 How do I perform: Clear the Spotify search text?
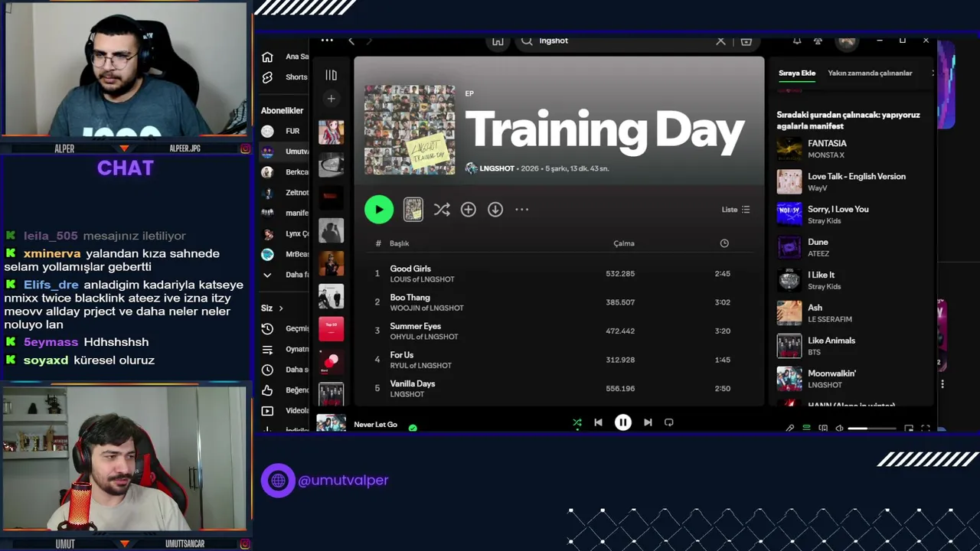click(720, 41)
